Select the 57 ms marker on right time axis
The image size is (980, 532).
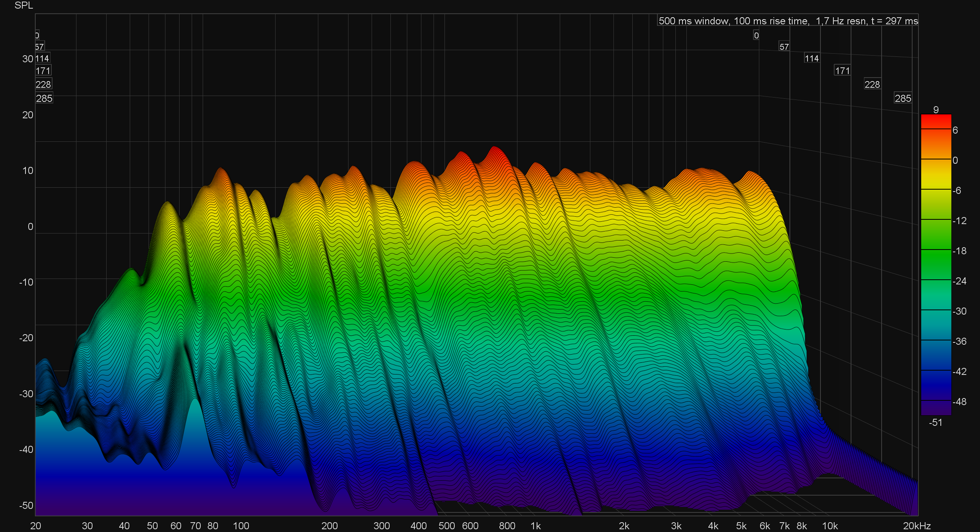click(784, 47)
